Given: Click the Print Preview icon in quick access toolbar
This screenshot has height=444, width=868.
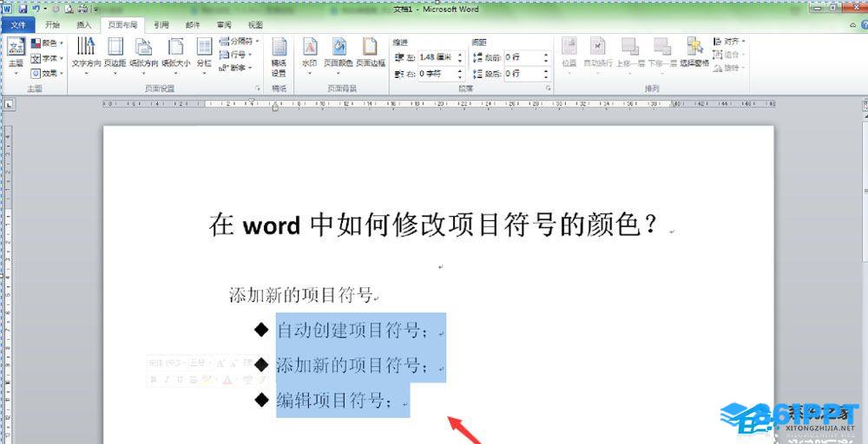Looking at the screenshot, I should [x=69, y=9].
